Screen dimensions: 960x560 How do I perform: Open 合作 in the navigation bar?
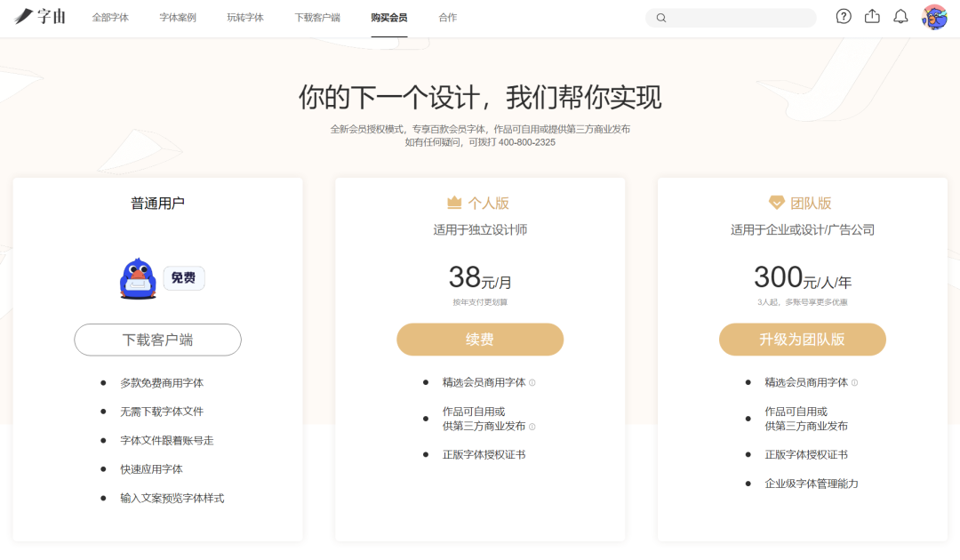tap(448, 18)
